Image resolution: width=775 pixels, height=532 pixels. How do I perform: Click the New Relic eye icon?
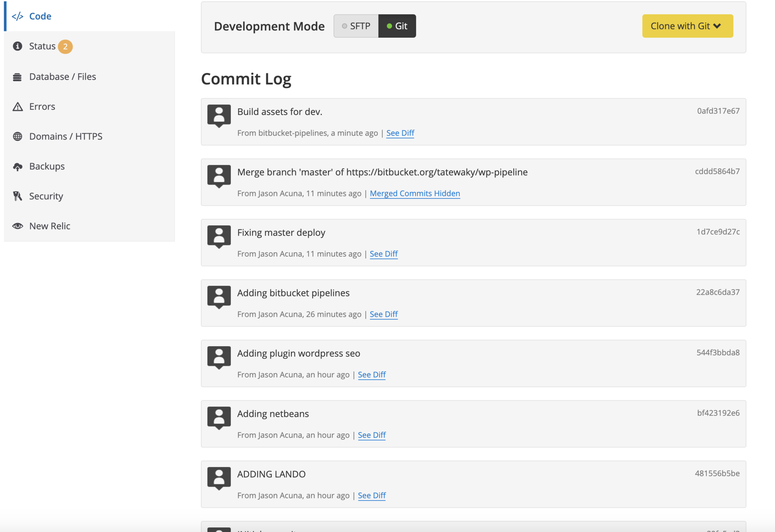[17, 226]
